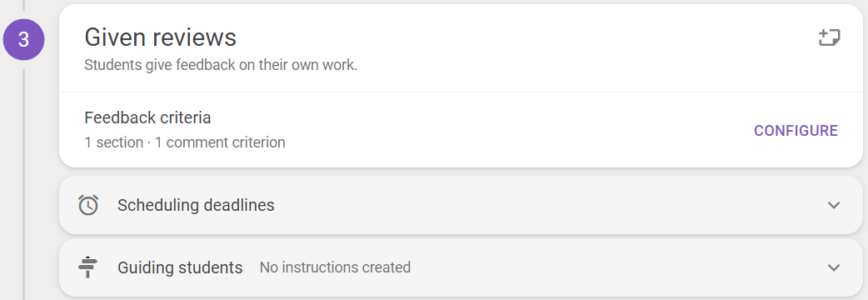Select the Feedback criteria title
Viewport: 868px width, 300px height.
[147, 117]
